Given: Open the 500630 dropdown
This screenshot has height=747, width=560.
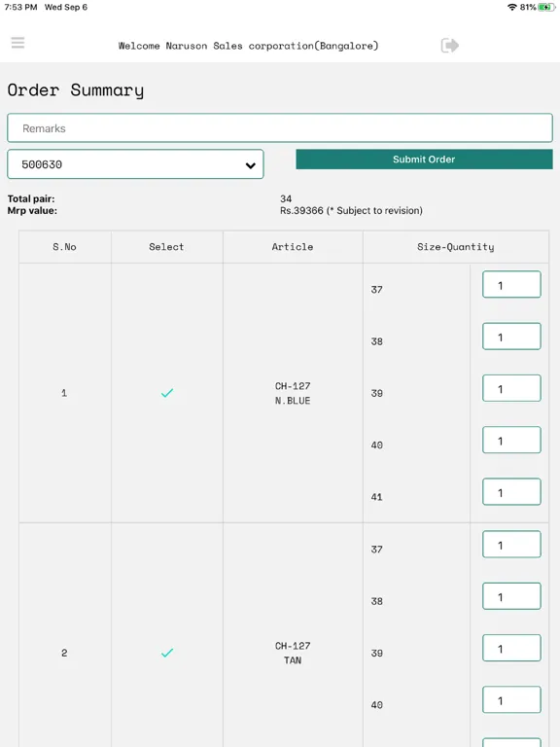Looking at the screenshot, I should [136, 164].
